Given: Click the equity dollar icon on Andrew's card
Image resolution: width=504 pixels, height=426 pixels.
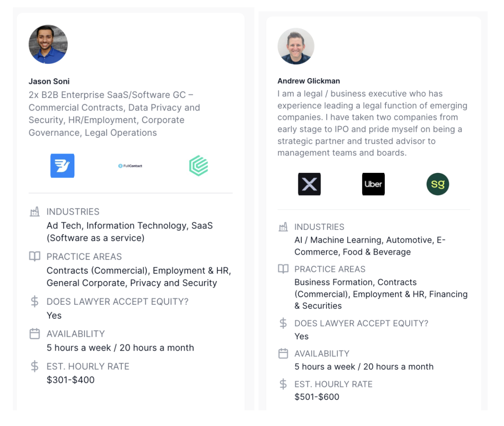Looking at the screenshot, I should [x=283, y=323].
